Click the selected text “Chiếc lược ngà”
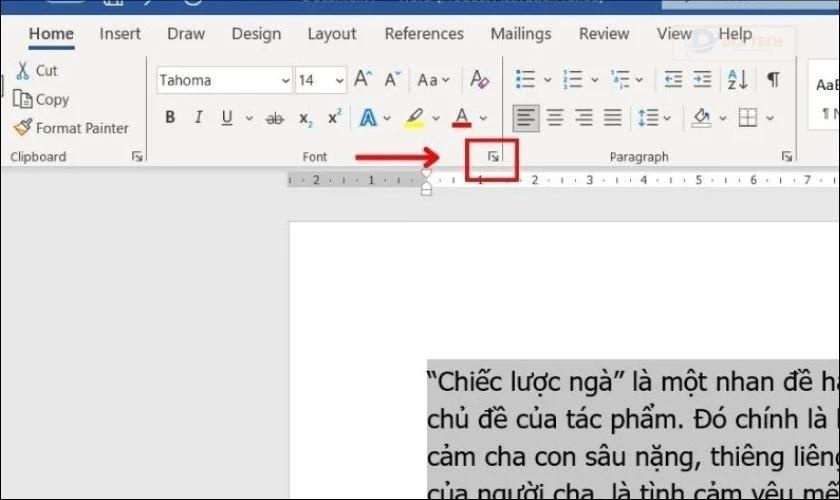The width and height of the screenshot is (840, 500). (x=526, y=383)
